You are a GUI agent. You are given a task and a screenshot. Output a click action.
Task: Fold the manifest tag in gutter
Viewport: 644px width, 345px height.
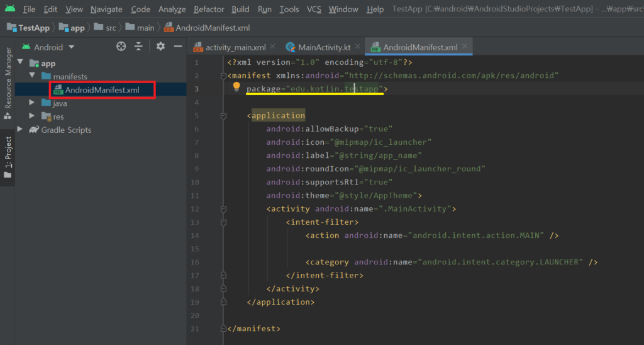click(223, 76)
